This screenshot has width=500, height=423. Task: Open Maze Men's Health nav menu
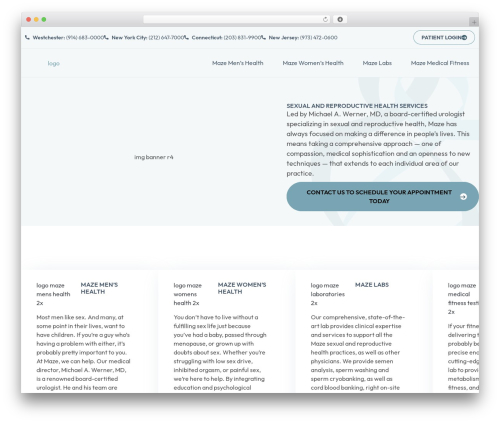tap(238, 63)
